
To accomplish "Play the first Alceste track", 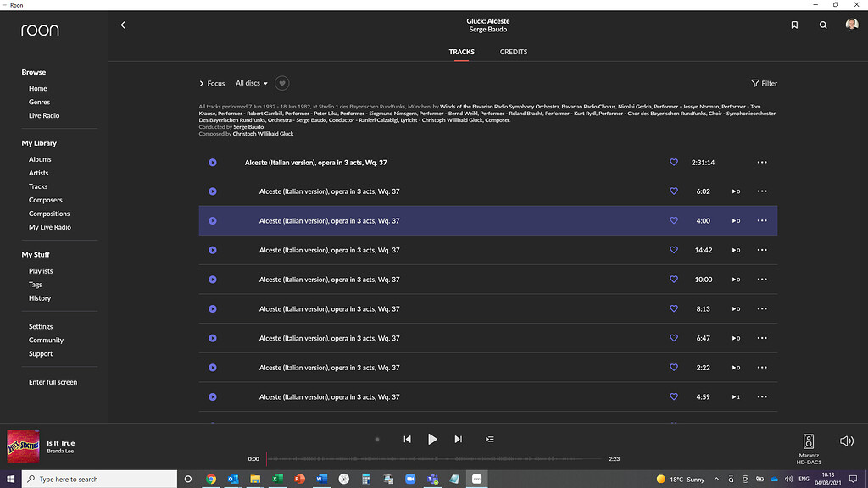I will [x=213, y=162].
